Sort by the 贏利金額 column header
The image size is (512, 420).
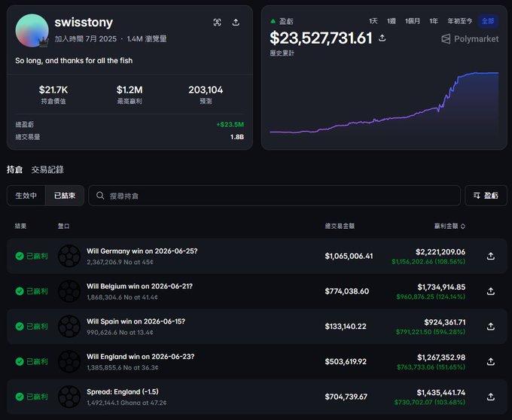coord(450,226)
